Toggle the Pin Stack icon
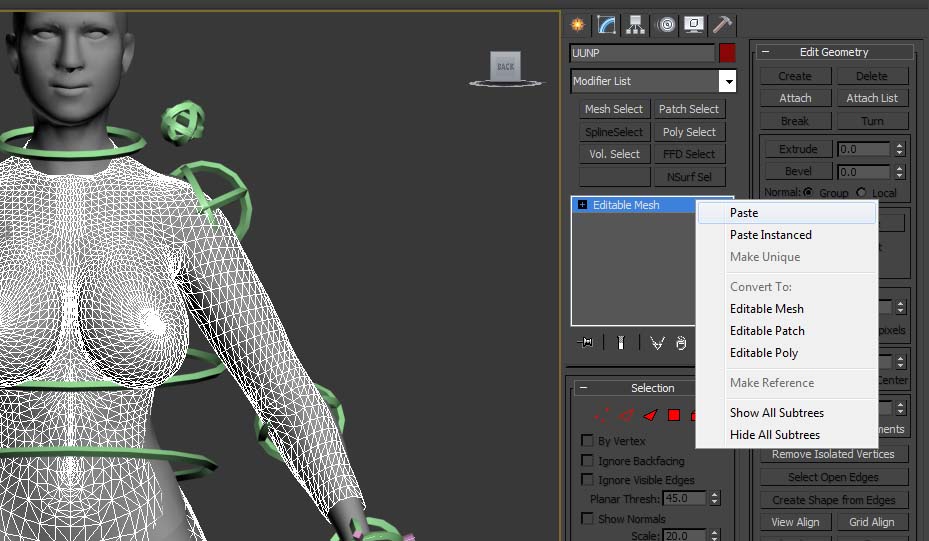929x541 pixels. 585,342
